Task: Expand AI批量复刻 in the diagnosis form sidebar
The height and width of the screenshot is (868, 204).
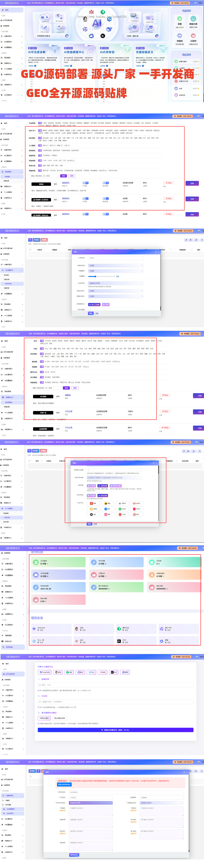Action: pos(12,701)
